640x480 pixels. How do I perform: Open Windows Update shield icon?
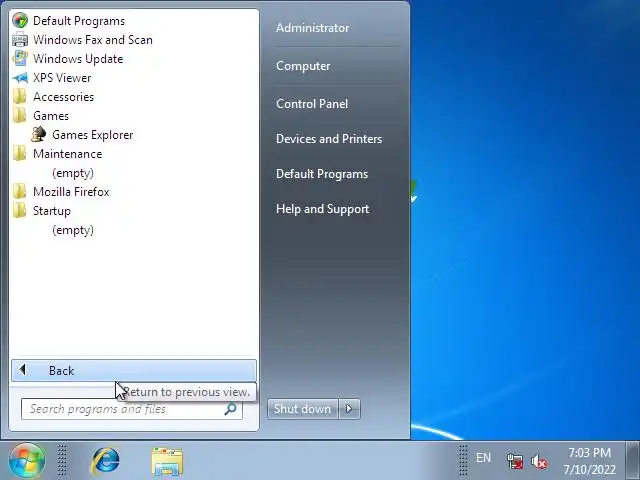[20, 58]
